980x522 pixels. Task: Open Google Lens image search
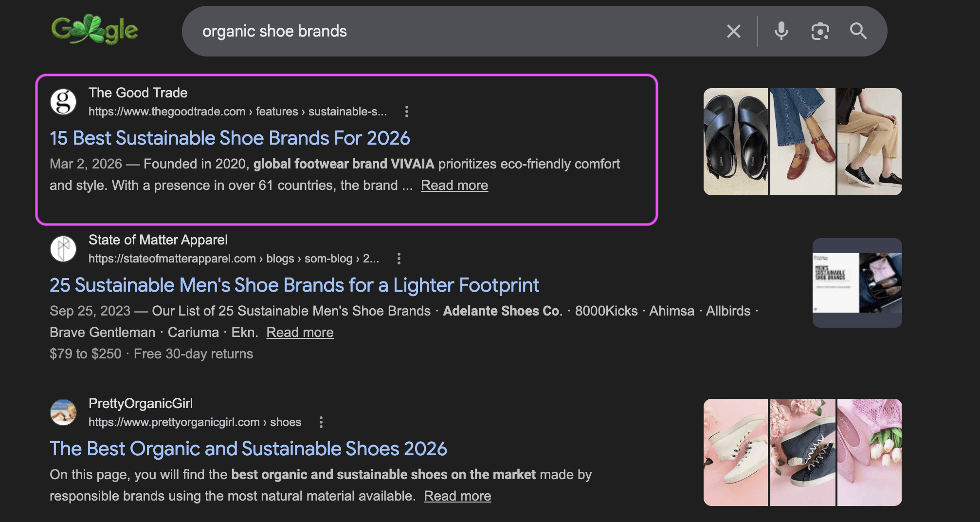820,31
